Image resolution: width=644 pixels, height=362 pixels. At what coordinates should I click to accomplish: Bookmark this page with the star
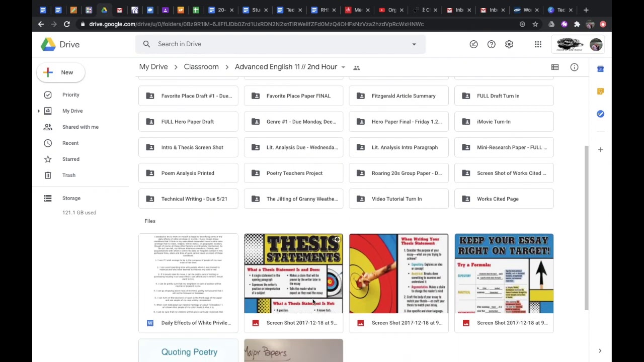pyautogui.click(x=535, y=24)
